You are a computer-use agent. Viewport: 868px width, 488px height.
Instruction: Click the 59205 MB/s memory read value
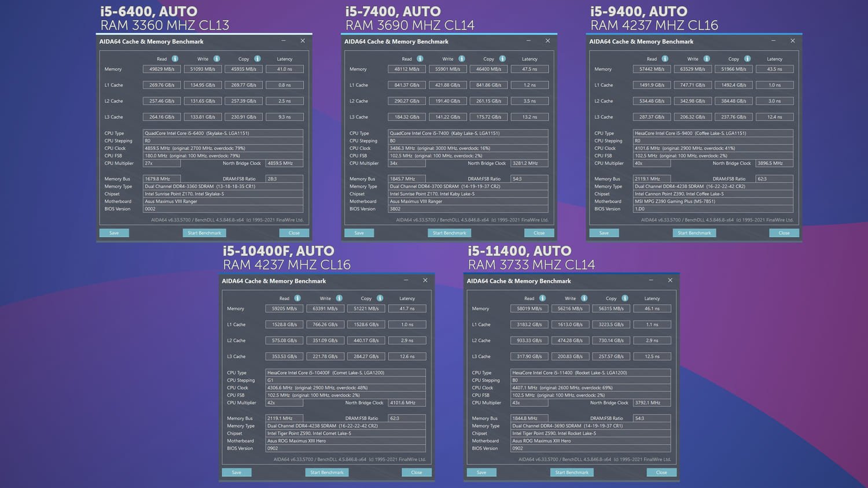284,308
